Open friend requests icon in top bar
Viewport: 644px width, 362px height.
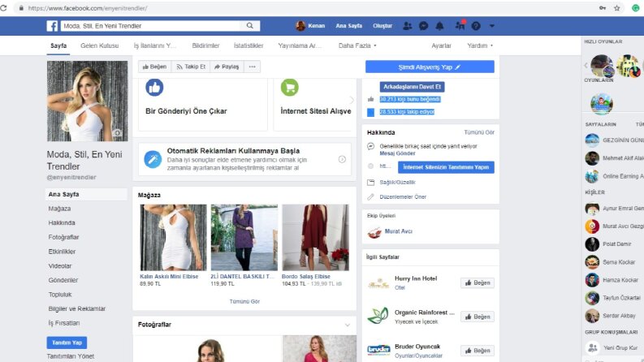407,26
